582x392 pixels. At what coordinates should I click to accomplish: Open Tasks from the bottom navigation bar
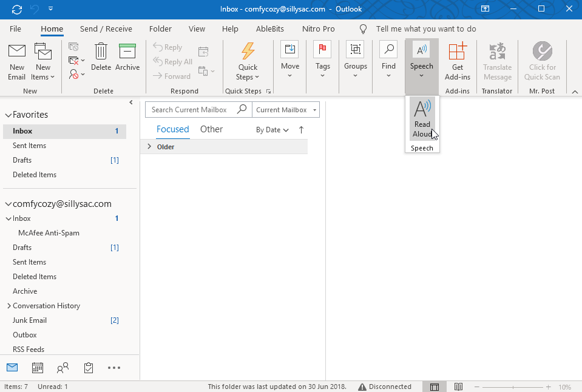[89, 368]
